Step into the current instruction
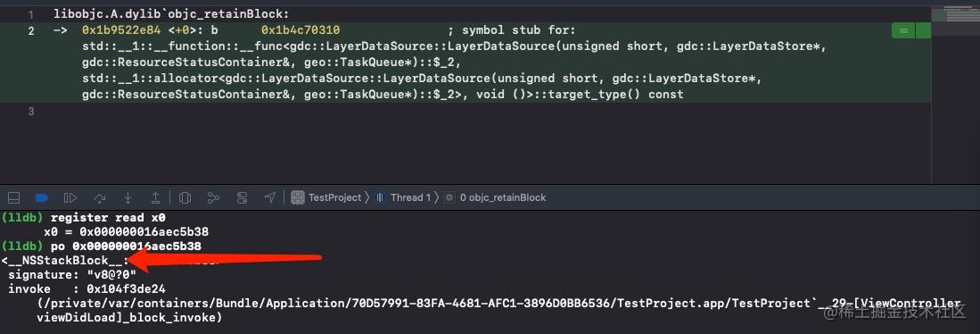The width and height of the screenshot is (980, 334). coord(128,197)
